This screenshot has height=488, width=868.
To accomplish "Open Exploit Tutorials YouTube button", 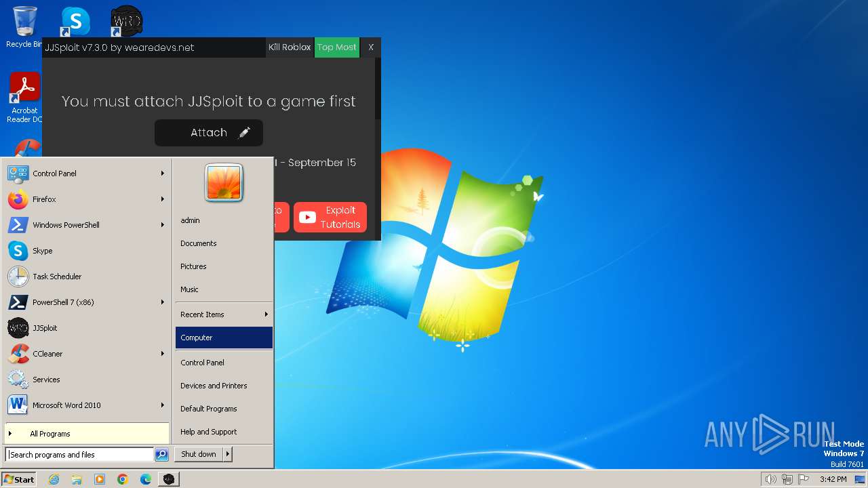I will (x=330, y=218).
